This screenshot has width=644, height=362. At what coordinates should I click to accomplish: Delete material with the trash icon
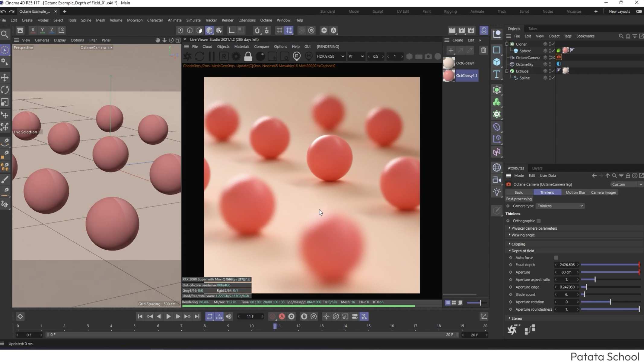483,50
